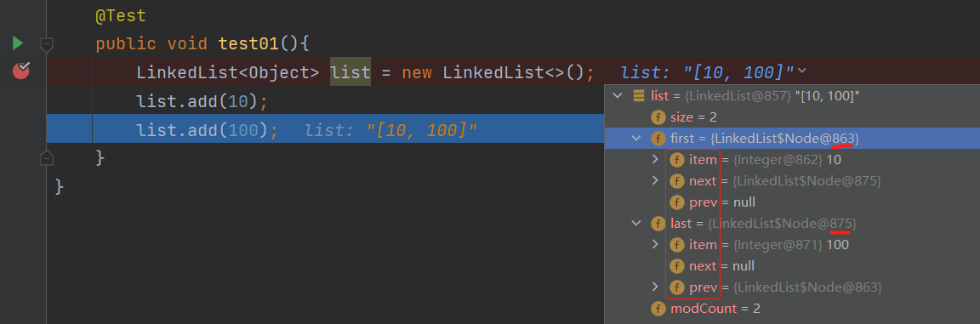Click the field icon beside last
Image resolution: width=980 pixels, height=324 pixels.
coord(658,224)
